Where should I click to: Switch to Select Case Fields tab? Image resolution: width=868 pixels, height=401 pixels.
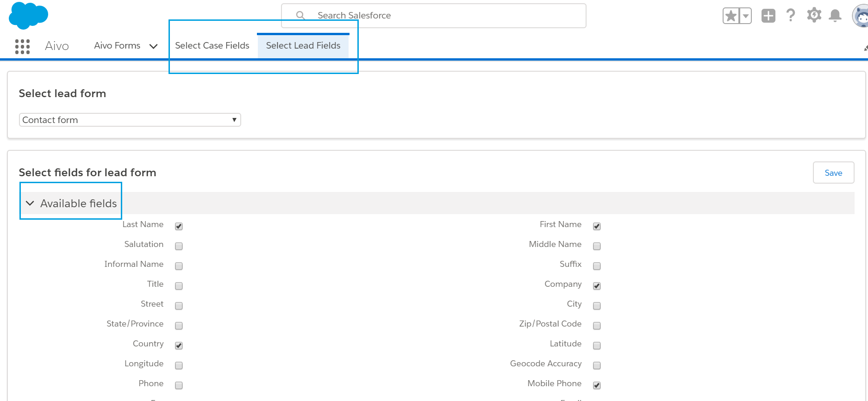click(212, 45)
